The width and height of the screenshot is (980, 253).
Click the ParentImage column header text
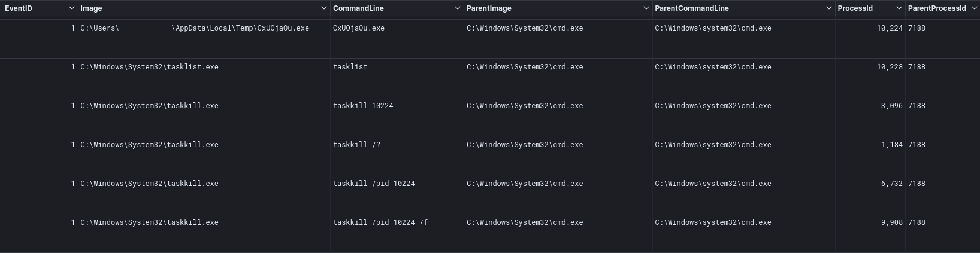(x=489, y=8)
